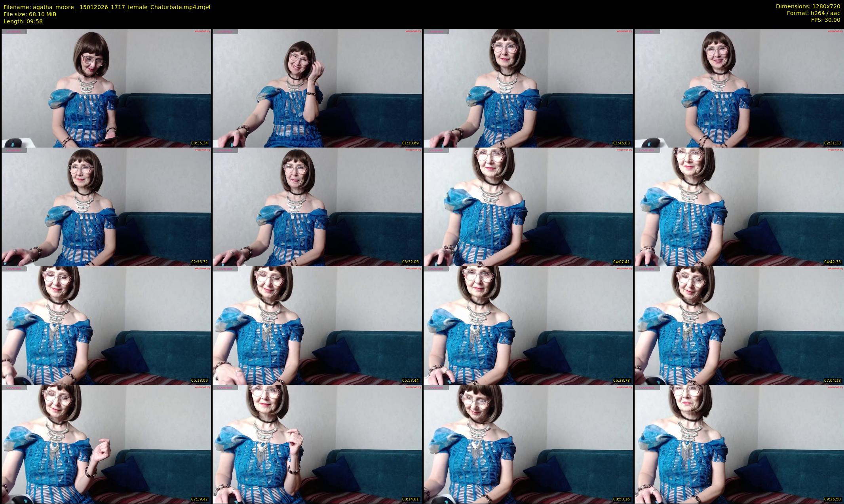Image resolution: width=844 pixels, height=504 pixels.
Task: Select the frame at timestamp 01:46.03
Action: 528,88
